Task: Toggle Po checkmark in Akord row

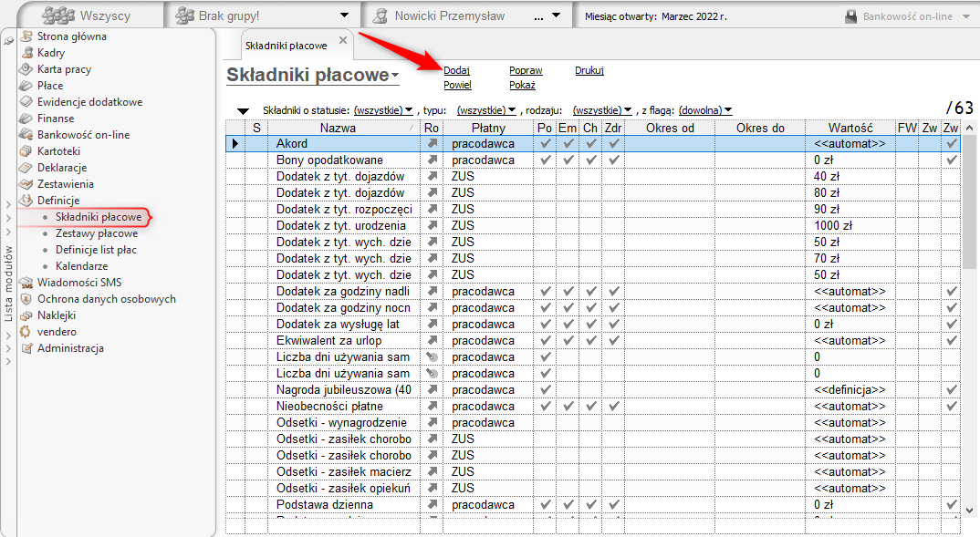Action: [545, 144]
